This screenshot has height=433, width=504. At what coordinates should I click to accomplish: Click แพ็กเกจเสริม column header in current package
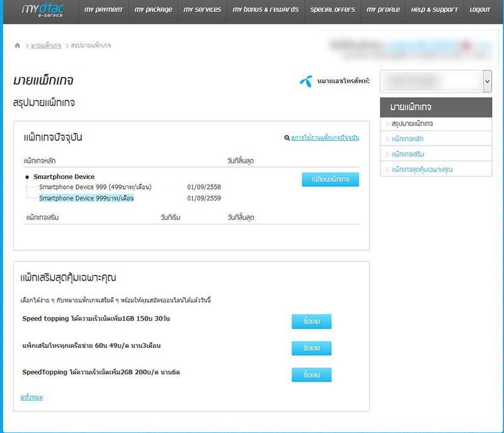click(x=42, y=217)
